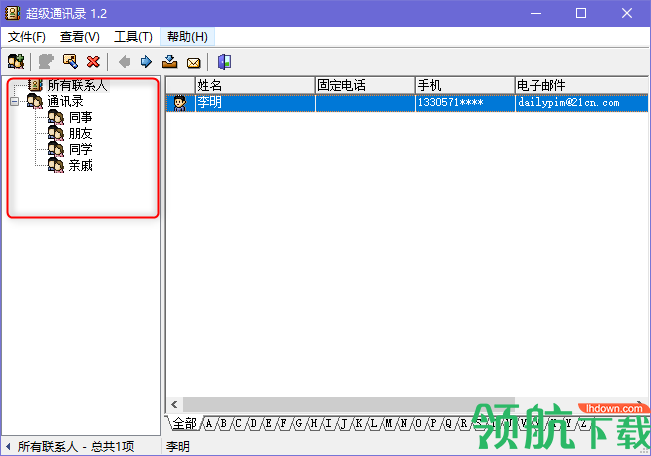Switch to the J letter tab

(344, 424)
